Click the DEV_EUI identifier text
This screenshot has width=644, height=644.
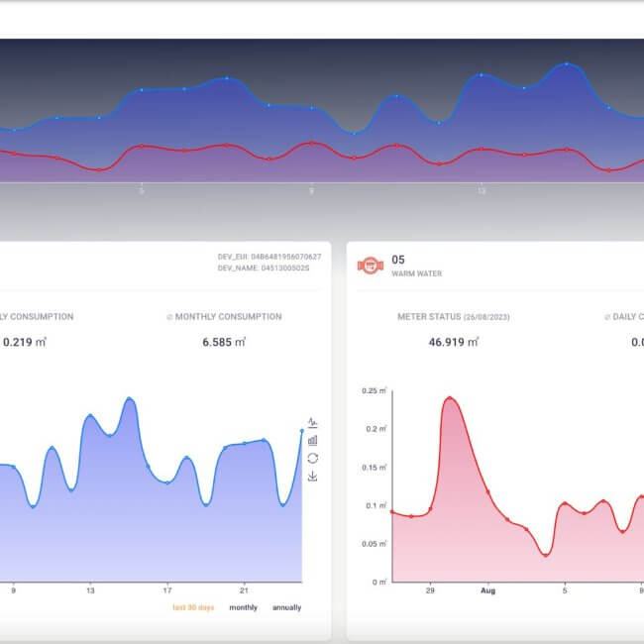[269, 257]
